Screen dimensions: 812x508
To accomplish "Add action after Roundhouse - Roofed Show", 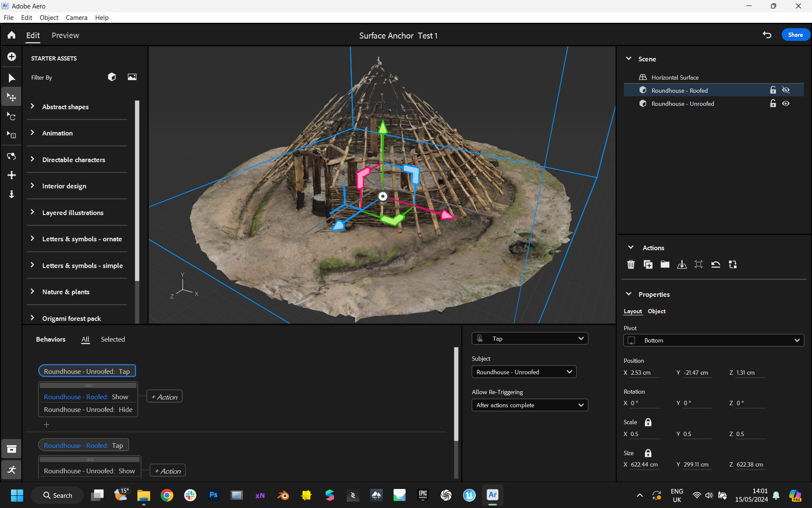I will pyautogui.click(x=165, y=397).
